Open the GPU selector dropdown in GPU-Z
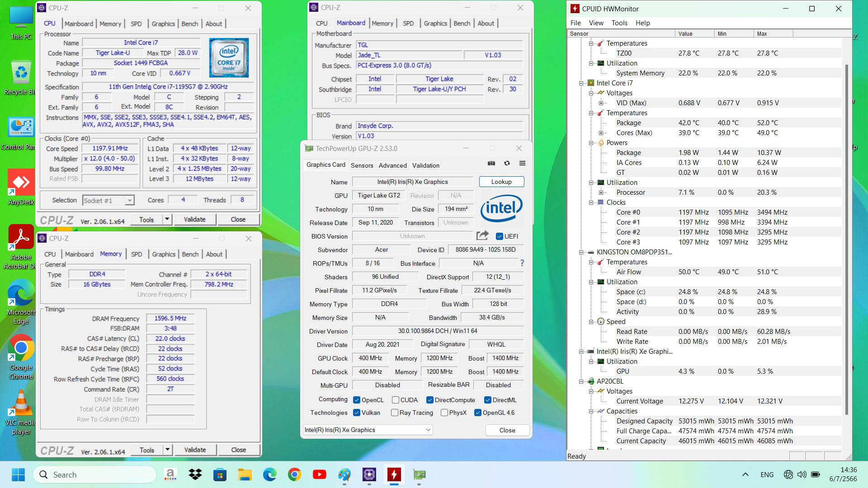 tap(368, 430)
